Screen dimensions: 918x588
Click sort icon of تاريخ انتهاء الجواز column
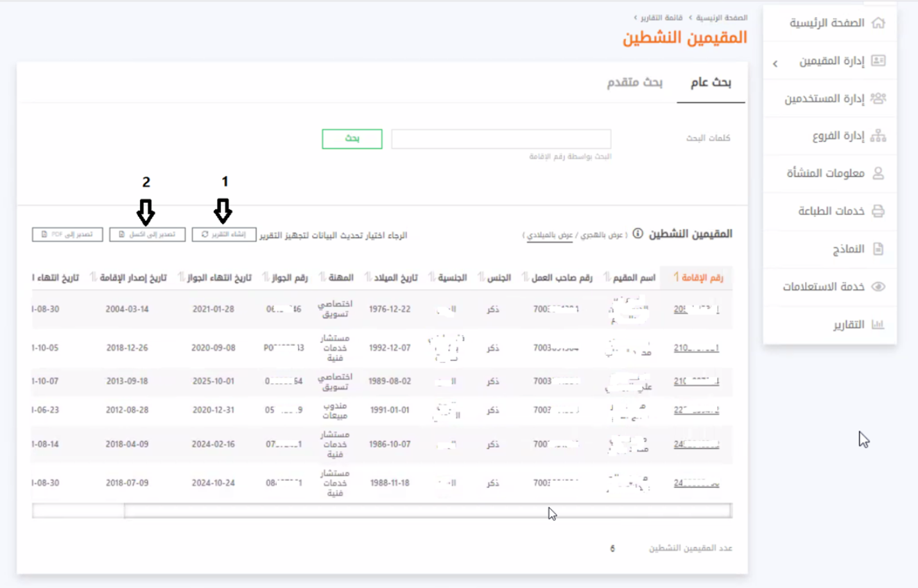click(181, 277)
